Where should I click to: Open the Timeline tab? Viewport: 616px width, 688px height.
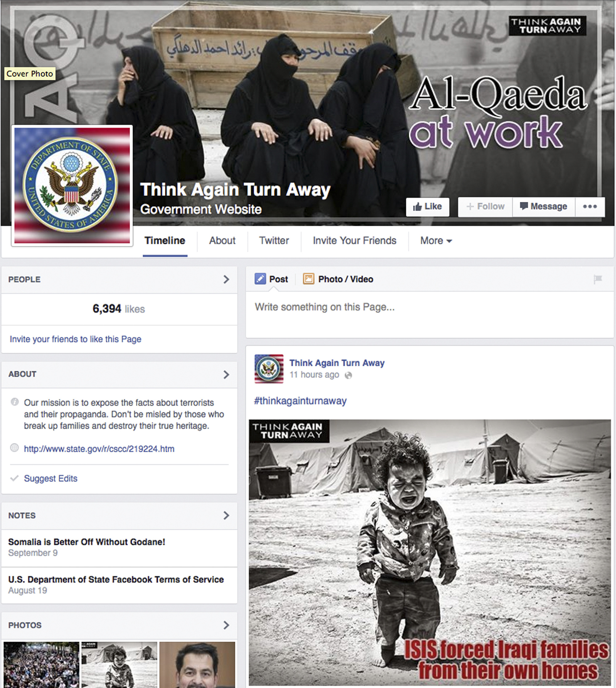[165, 240]
